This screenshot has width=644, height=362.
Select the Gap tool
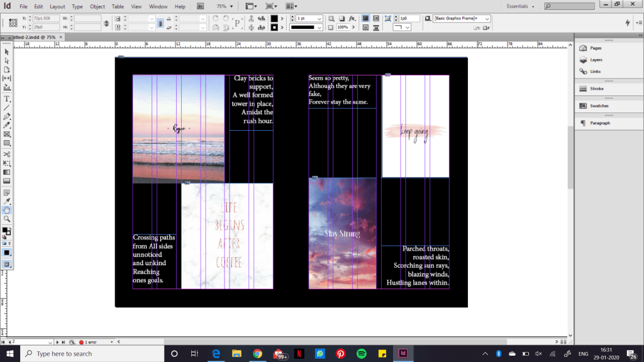pos(7,78)
